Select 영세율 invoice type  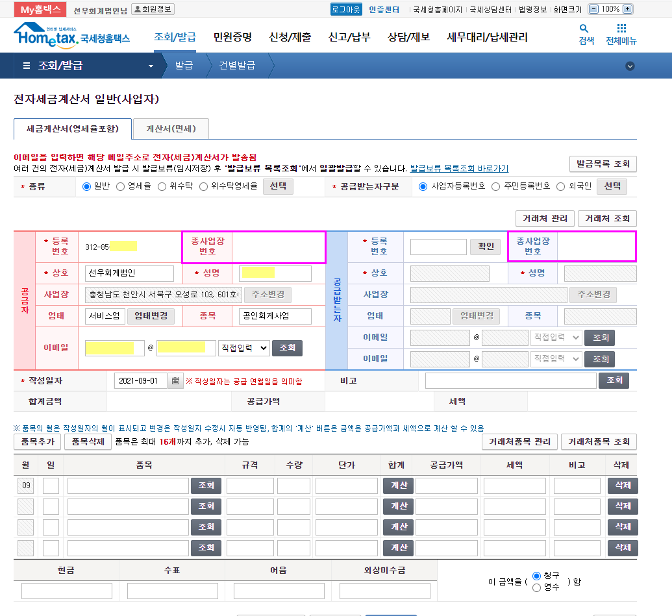tap(120, 186)
